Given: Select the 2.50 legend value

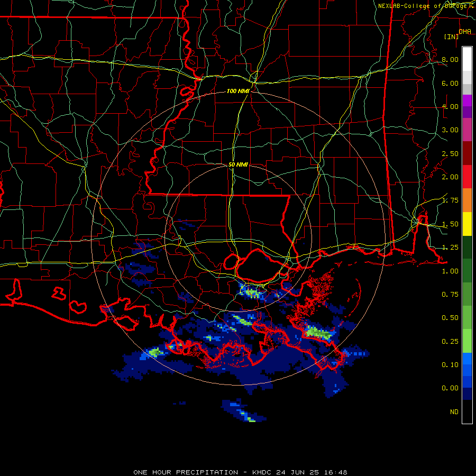Looking at the screenshot, I should (450, 153).
